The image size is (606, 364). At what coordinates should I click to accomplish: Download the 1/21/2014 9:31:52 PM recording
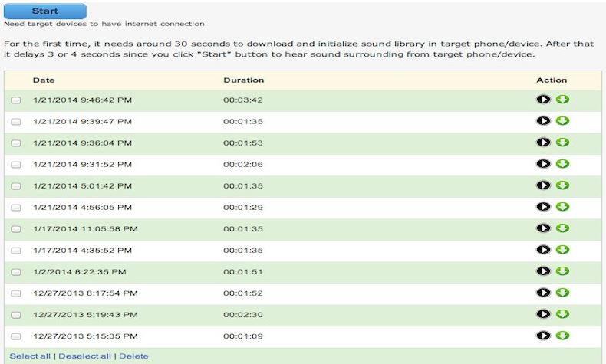562,164
